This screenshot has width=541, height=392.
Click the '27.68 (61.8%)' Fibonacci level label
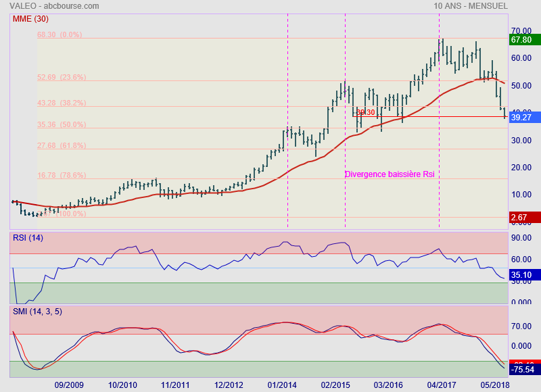tap(62, 145)
